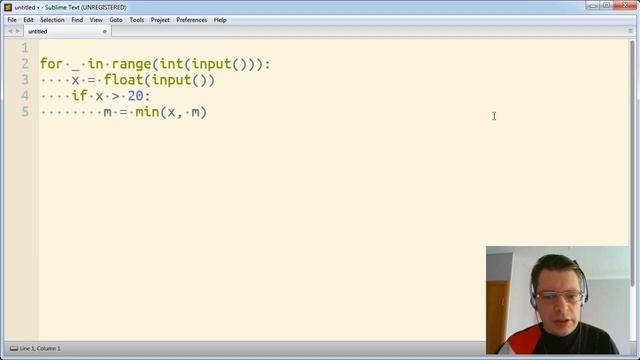The image size is (640, 360).
Task: Click the 'range' function name
Action: click(131, 64)
